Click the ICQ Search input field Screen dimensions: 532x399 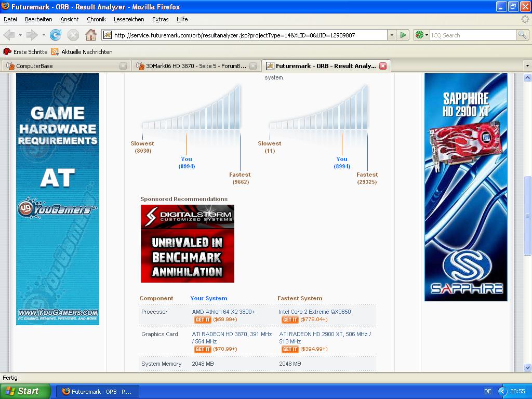pos(473,35)
